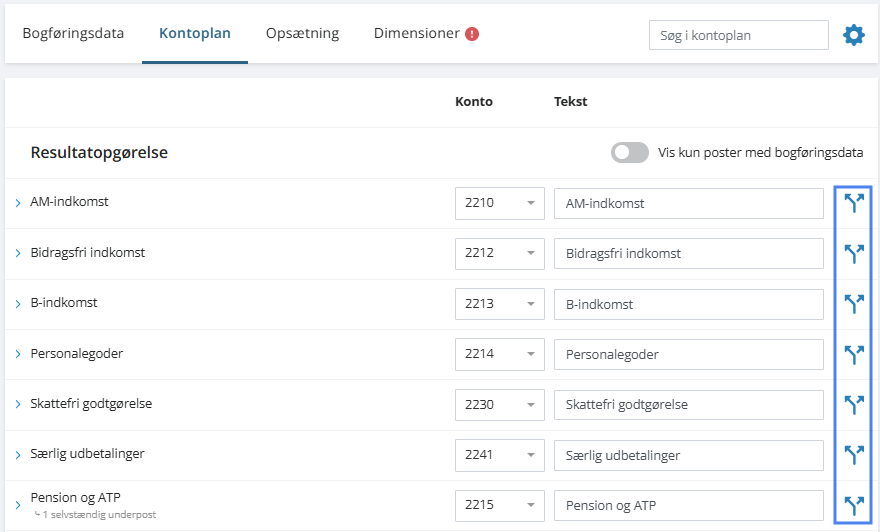Click the Søg i kontoplan search field
880x532 pixels.
tap(739, 35)
